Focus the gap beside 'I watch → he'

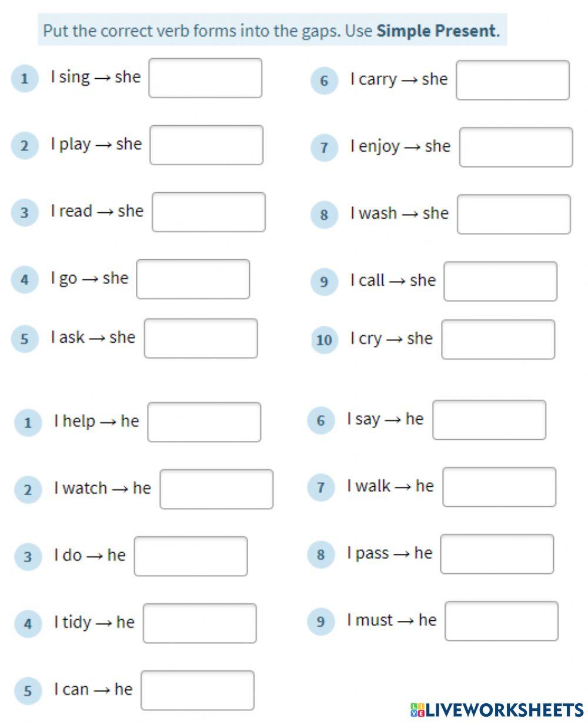click(x=216, y=489)
